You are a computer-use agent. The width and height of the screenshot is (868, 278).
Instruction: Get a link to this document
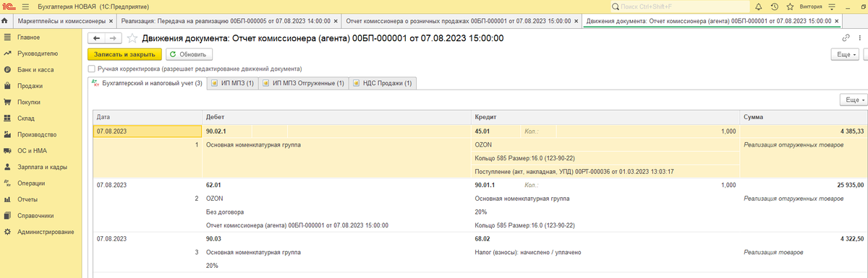tap(846, 38)
